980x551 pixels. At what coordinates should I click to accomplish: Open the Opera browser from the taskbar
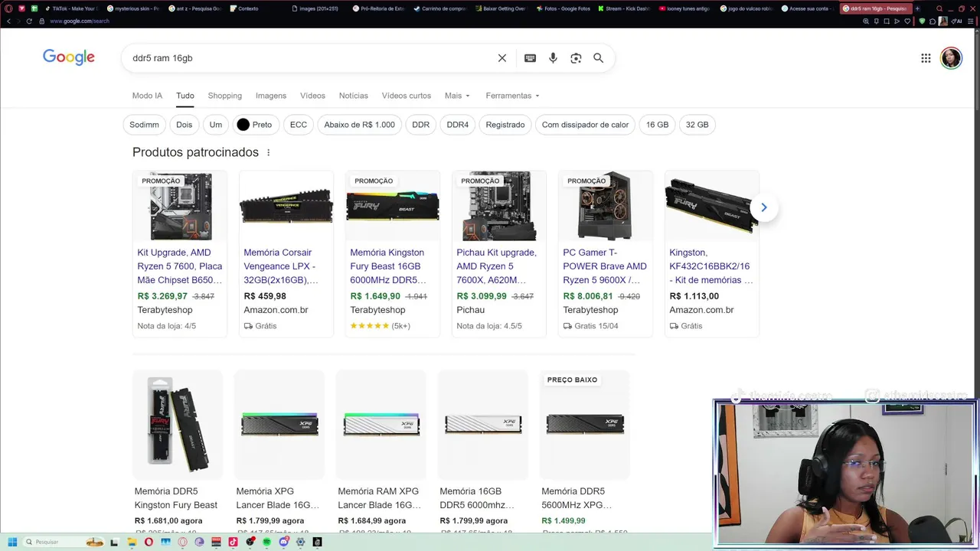tap(149, 542)
